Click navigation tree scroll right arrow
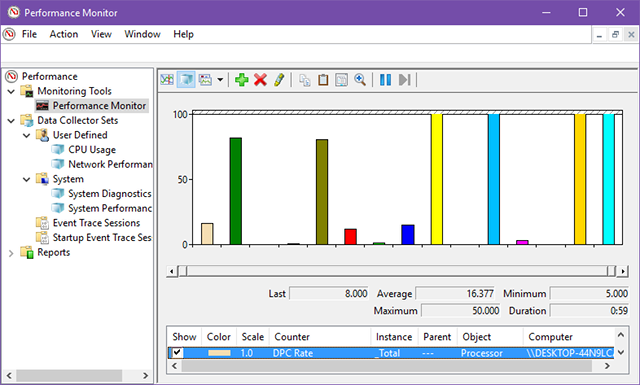The height and width of the screenshot is (385, 640). (x=145, y=376)
